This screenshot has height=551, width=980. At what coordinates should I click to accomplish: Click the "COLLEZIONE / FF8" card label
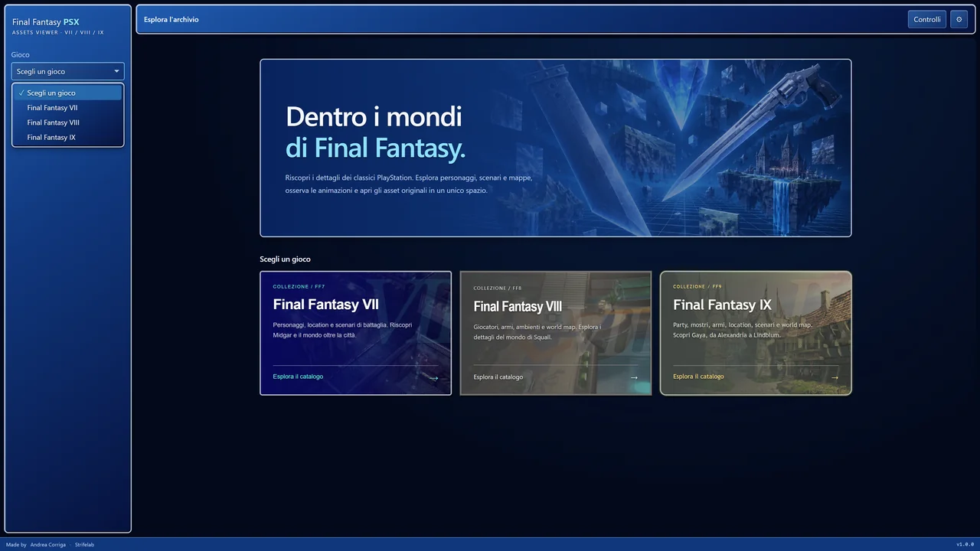coord(498,289)
